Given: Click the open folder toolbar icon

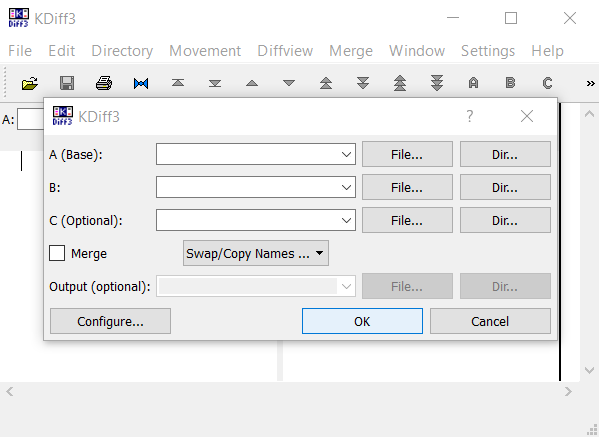Looking at the screenshot, I should pos(30,83).
